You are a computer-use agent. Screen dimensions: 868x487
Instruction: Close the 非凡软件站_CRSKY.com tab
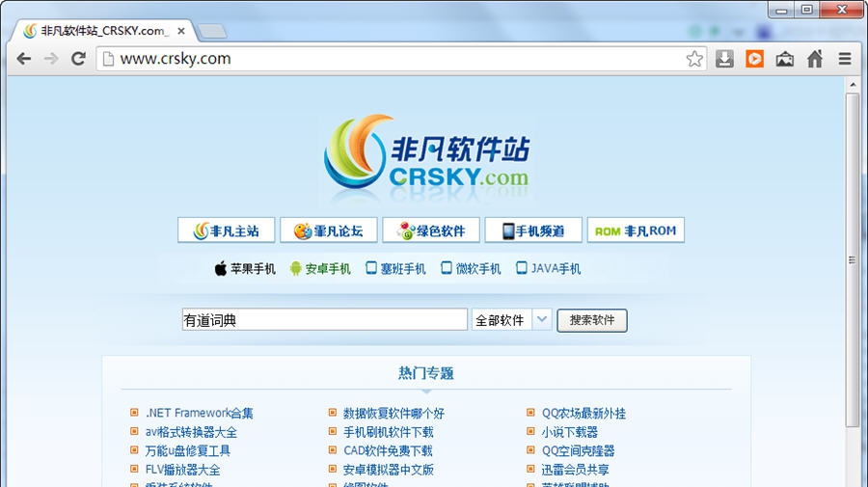181,31
